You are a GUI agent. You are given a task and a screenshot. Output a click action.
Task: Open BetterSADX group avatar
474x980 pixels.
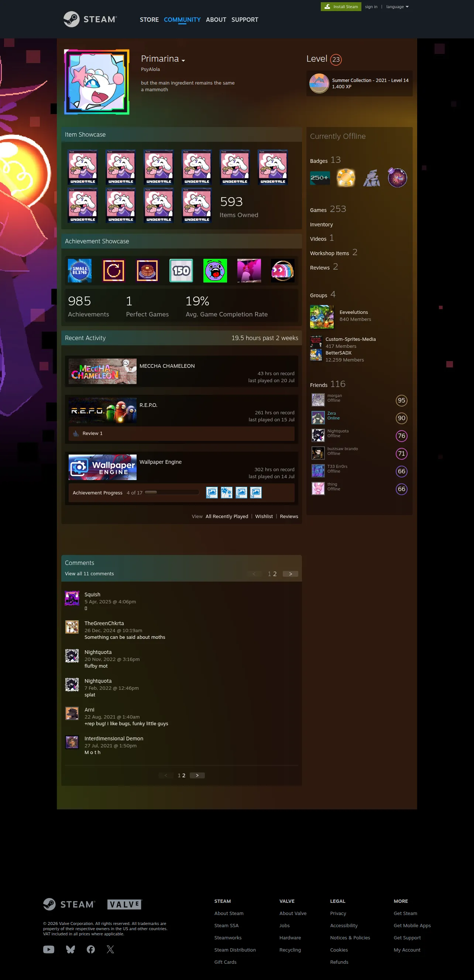316,355
